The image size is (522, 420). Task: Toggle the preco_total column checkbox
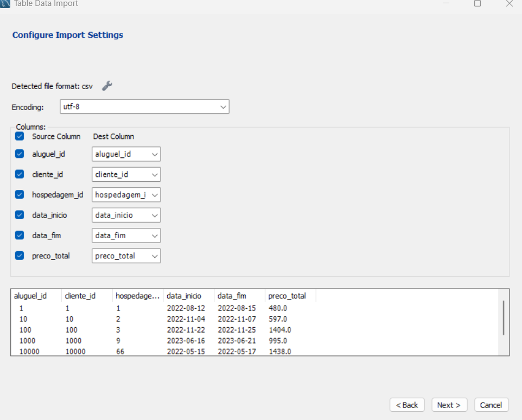point(20,256)
